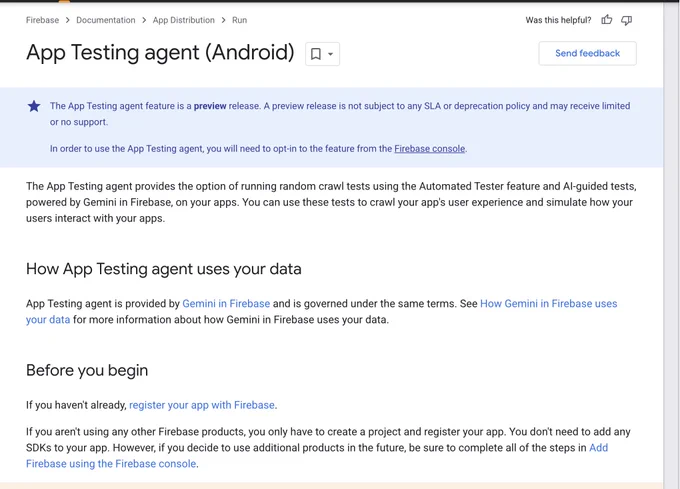680x489 pixels.
Task: Open How Gemini in Firebase uses your data
Action: [549, 303]
